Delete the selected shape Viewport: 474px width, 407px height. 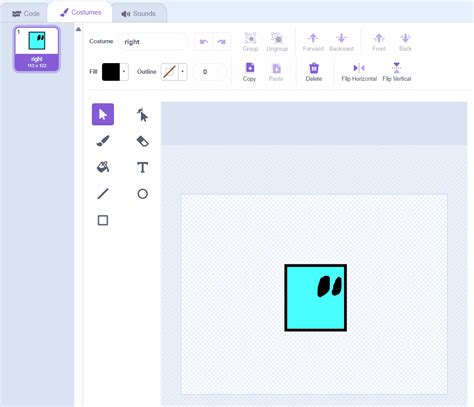[x=314, y=72]
